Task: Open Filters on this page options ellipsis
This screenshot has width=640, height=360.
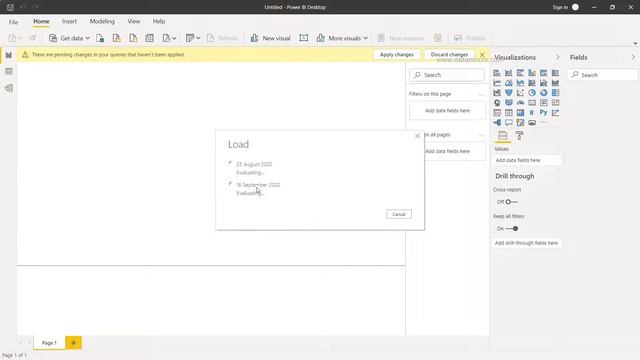Action: 481,94
